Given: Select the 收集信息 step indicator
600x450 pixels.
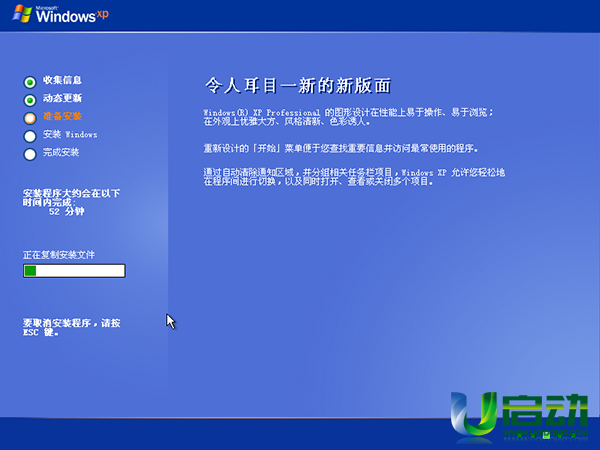Looking at the screenshot, I should 30,82.
